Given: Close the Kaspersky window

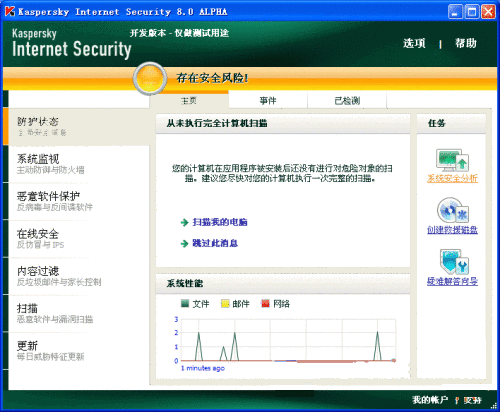Looking at the screenshot, I should pyautogui.click(x=488, y=12).
